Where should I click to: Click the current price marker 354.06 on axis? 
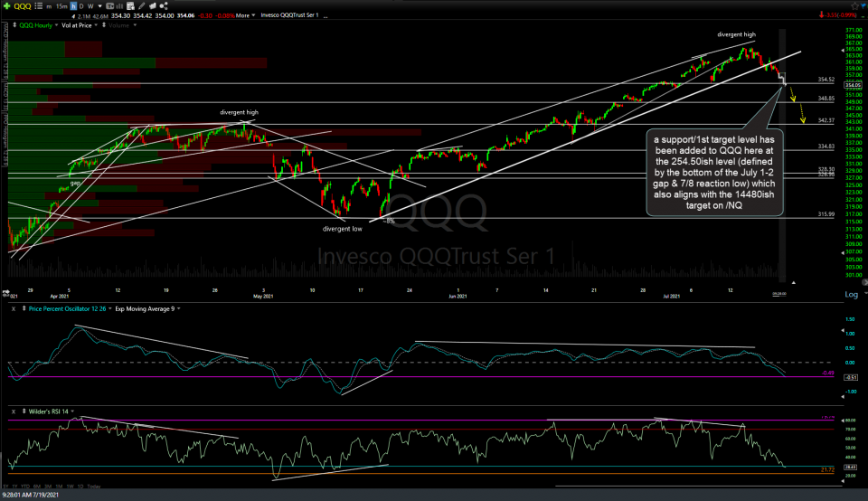(853, 85)
